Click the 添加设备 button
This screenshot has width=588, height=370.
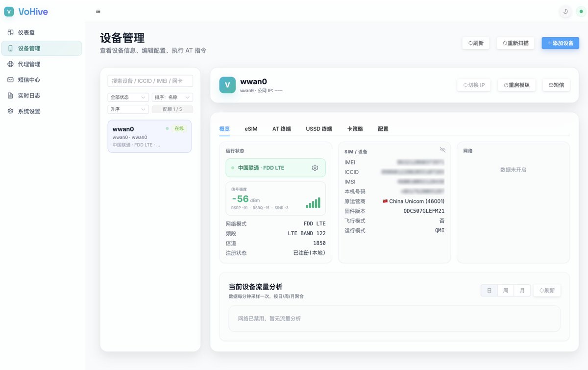click(560, 43)
